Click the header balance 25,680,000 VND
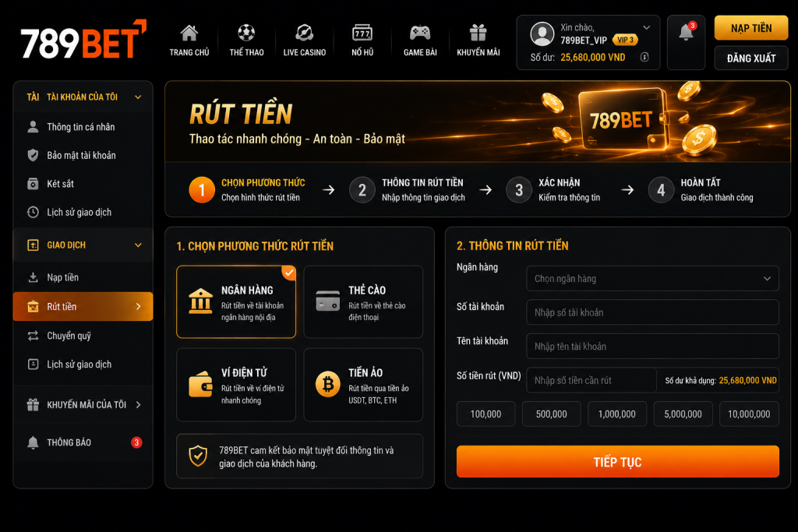The height and width of the screenshot is (532, 798). (x=593, y=58)
